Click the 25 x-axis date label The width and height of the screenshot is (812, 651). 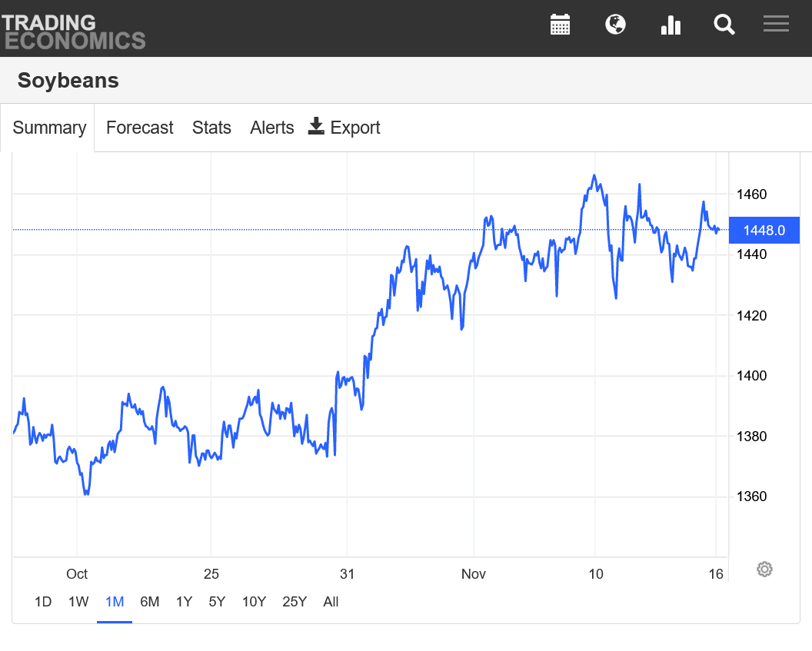coord(211,574)
